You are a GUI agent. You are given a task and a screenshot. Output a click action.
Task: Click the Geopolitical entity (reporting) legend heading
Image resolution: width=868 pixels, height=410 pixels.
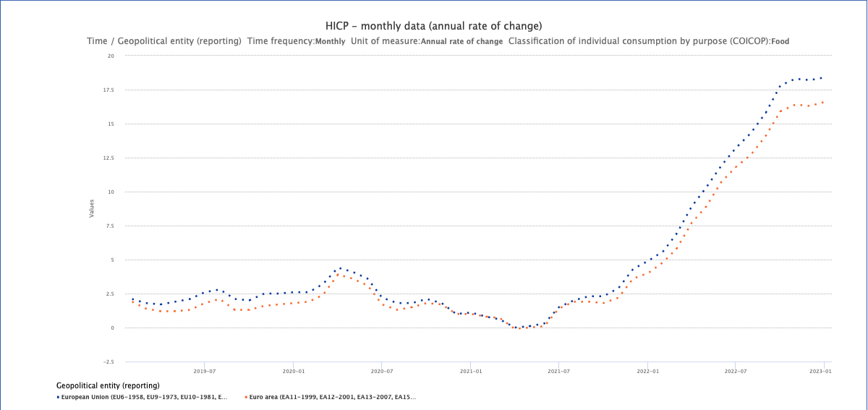tap(108, 385)
